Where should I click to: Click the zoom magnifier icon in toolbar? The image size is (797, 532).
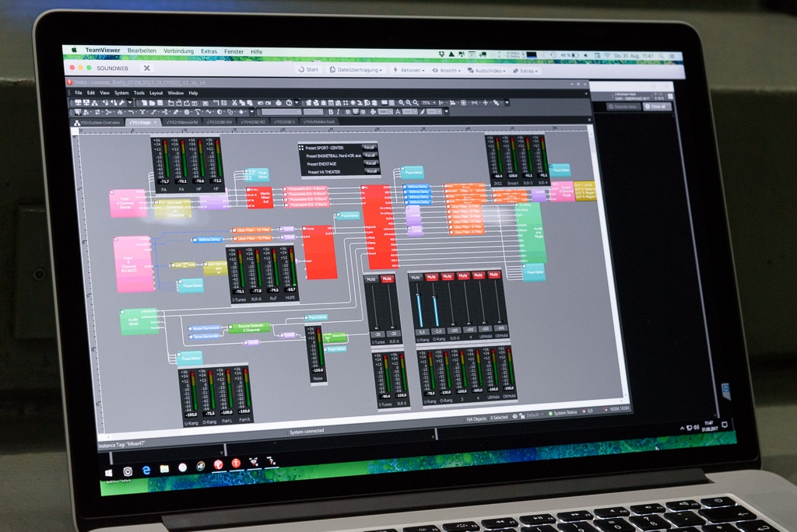tap(402, 102)
